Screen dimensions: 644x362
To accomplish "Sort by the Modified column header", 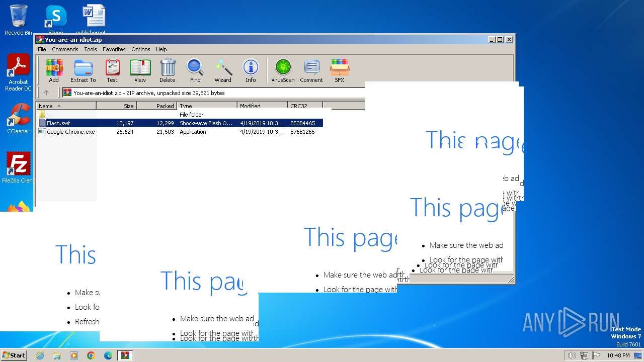I will 262,106.
